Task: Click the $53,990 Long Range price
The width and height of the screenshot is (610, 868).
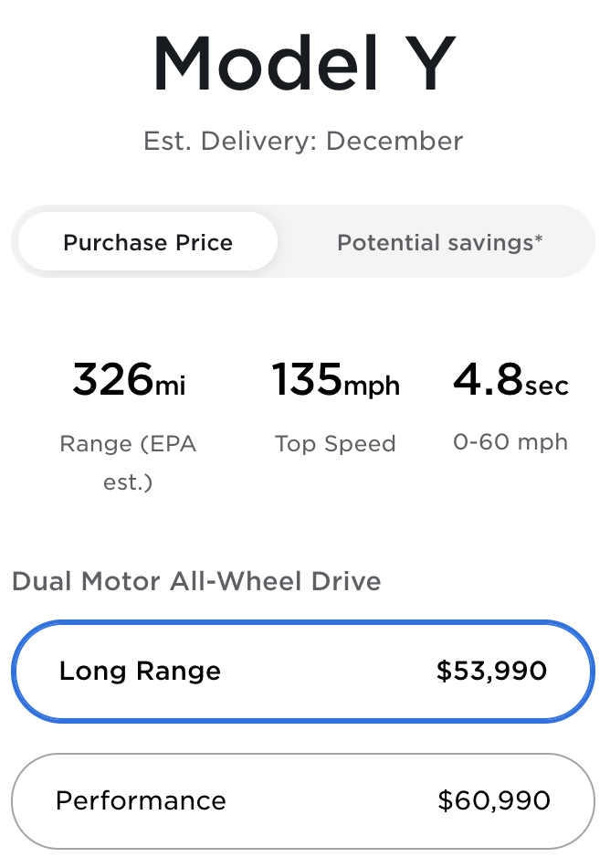Action: coord(491,672)
